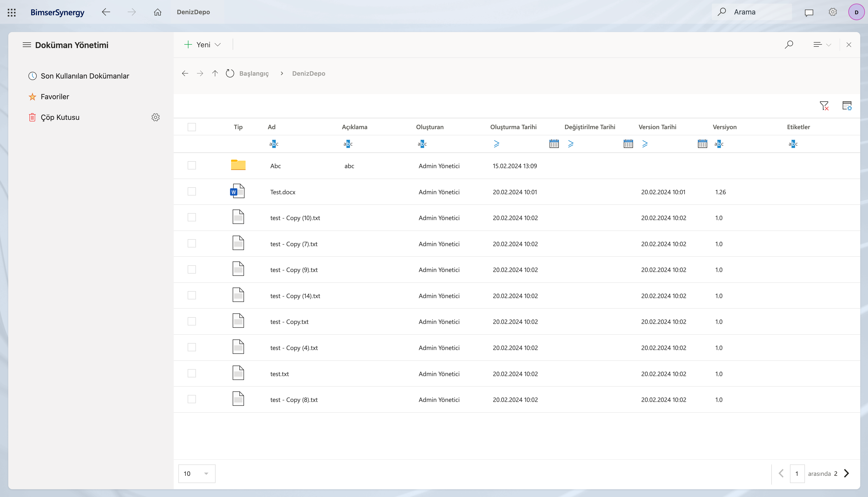This screenshot has height=497, width=868.
Task: Go back using top navigation arrow
Action: point(106,12)
